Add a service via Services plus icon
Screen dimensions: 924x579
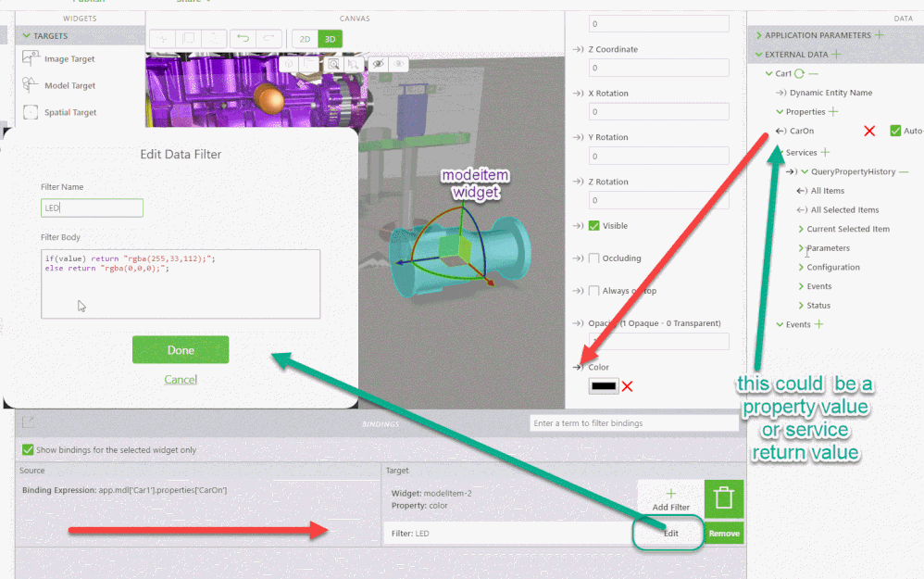[x=825, y=152]
